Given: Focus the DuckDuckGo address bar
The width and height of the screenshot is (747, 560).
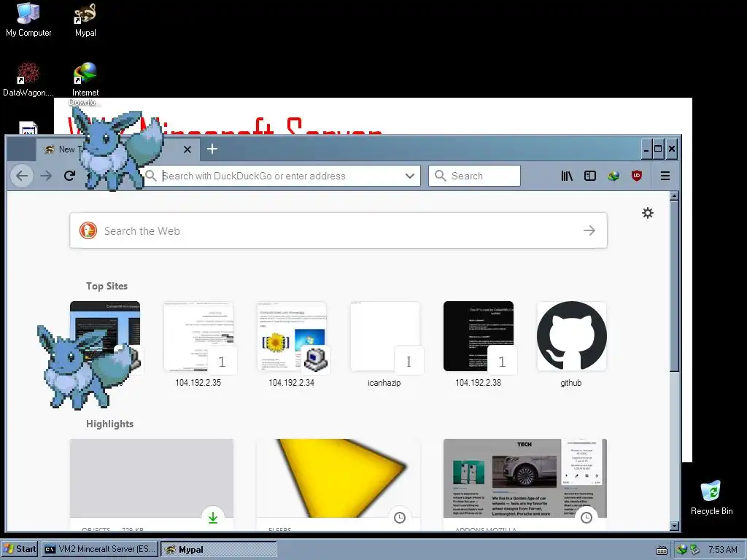Looking at the screenshot, I should point(281,176).
